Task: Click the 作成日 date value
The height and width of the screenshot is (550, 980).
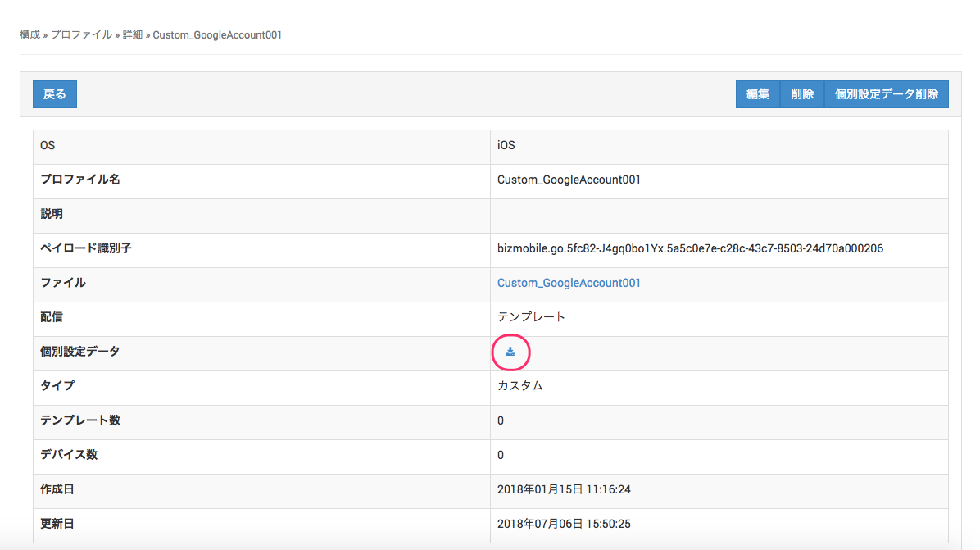Action: [564, 489]
